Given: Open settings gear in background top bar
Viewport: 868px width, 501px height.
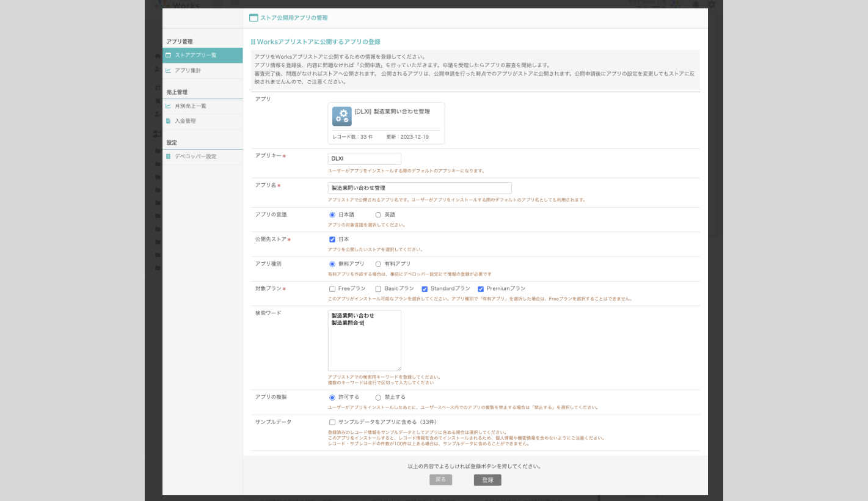Looking at the screenshot, I should 711,4.
